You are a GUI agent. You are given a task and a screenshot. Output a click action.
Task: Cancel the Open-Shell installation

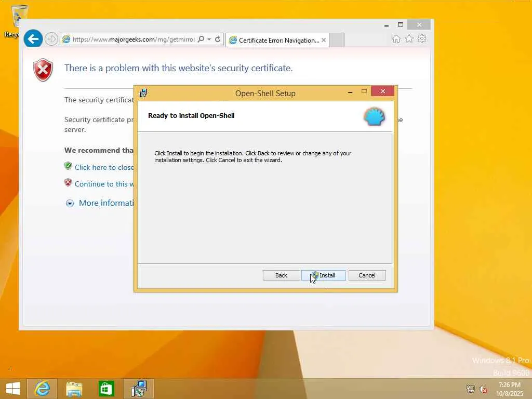[x=367, y=275]
